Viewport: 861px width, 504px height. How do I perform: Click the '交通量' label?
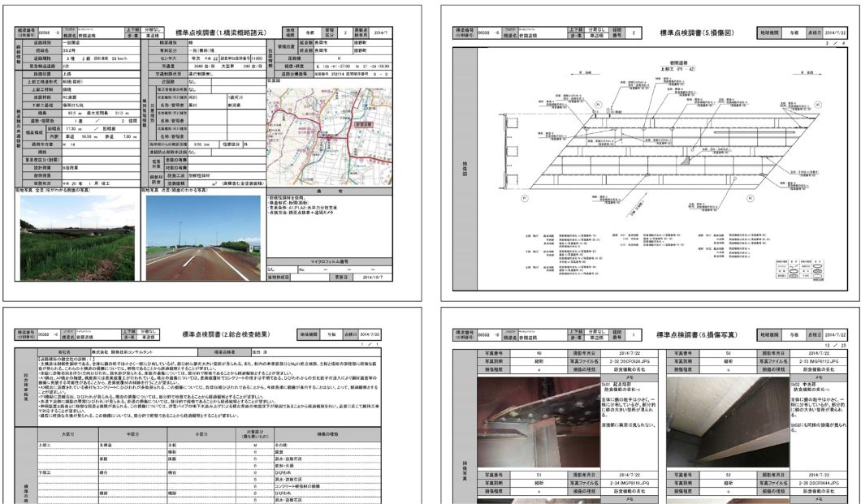tap(168, 65)
